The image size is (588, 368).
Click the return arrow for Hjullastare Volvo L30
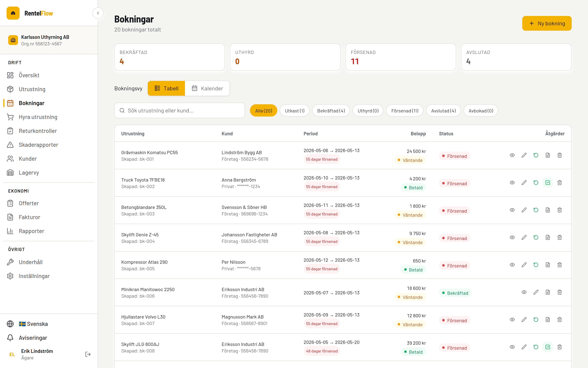pyautogui.click(x=536, y=320)
